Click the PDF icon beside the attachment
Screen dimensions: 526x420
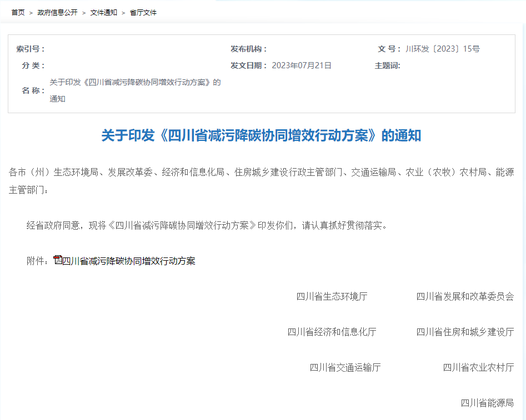57,260
